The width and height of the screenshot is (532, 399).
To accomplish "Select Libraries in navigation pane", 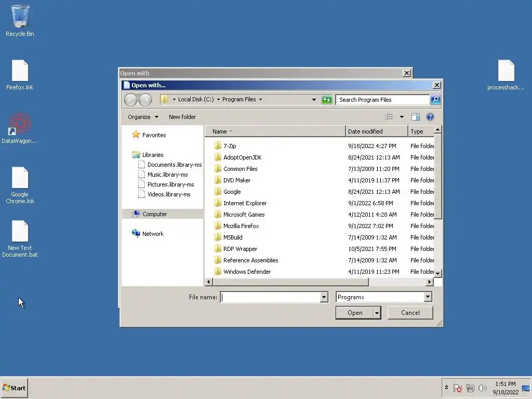I will (x=153, y=155).
